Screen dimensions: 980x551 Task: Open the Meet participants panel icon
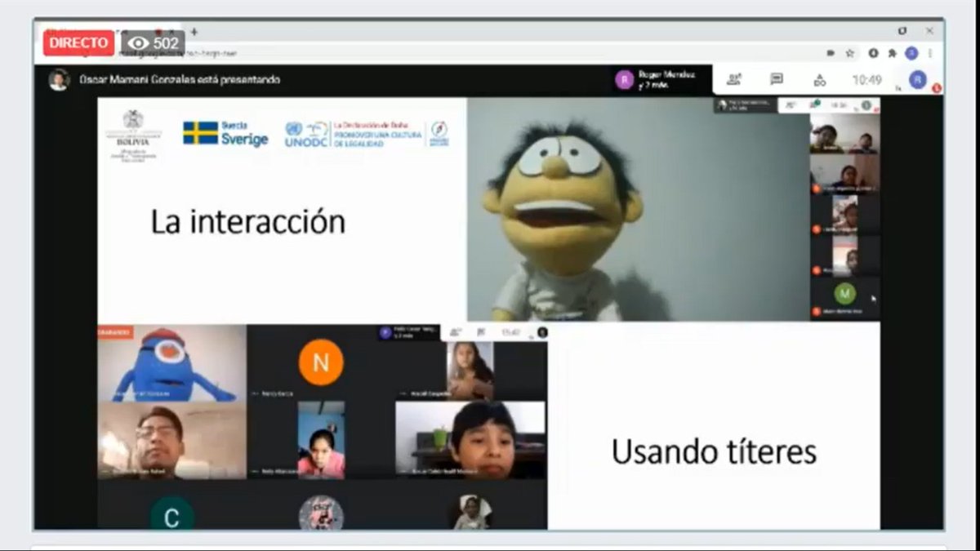tap(734, 79)
